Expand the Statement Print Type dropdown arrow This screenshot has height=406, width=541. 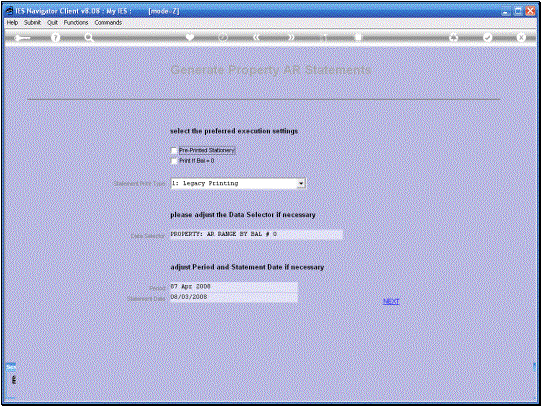(x=301, y=184)
